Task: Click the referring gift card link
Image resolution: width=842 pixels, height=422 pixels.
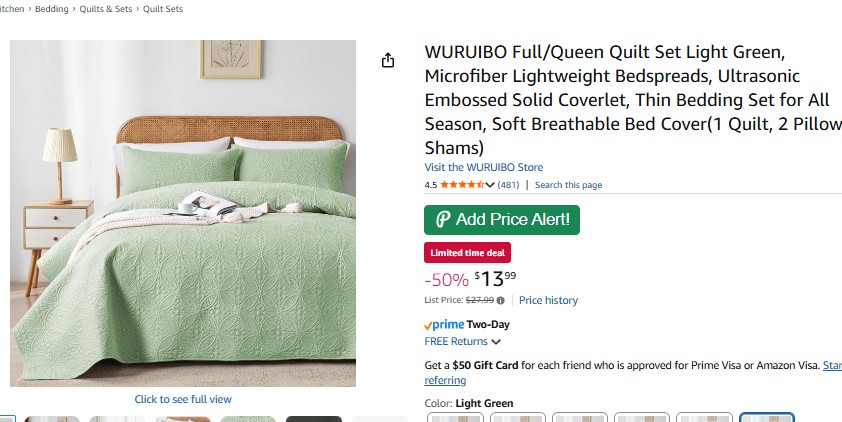Action: (x=445, y=380)
